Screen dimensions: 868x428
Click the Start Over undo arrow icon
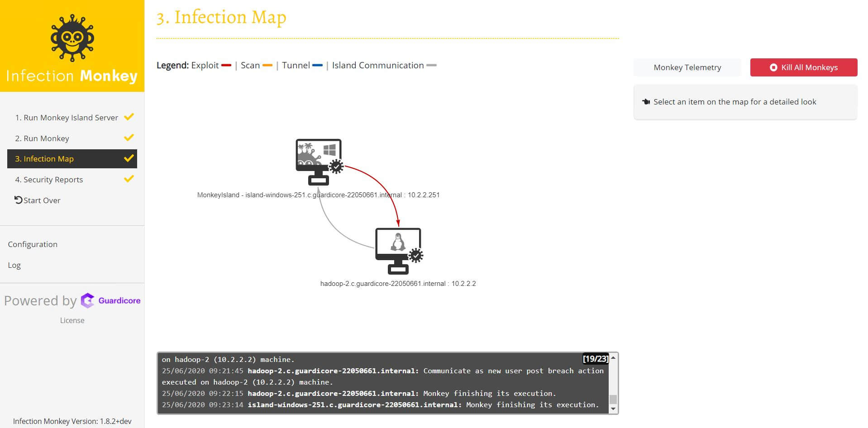click(x=18, y=200)
